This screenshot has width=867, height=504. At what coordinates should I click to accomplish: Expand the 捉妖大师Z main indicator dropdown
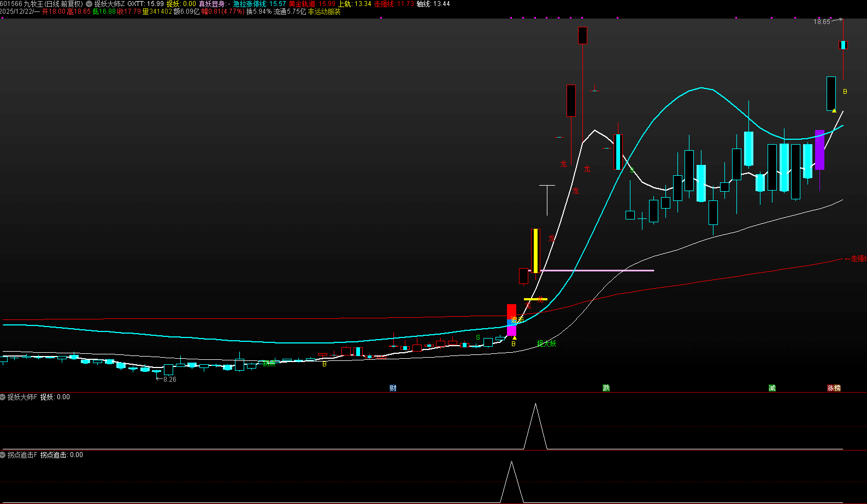(x=89, y=4)
